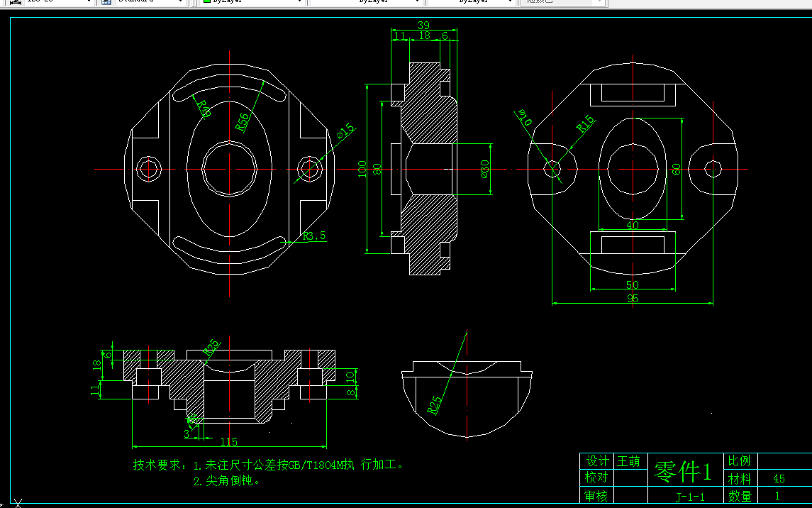Select the 60 vertical dimension text

tap(677, 169)
